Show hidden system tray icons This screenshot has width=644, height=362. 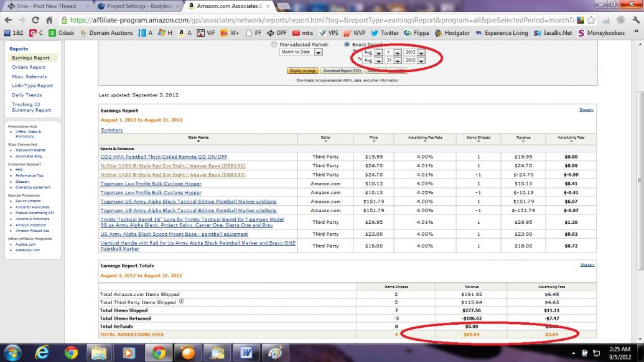pos(573,353)
